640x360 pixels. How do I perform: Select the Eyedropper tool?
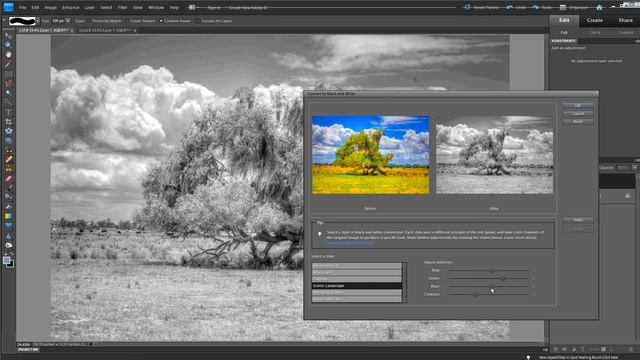[8, 64]
